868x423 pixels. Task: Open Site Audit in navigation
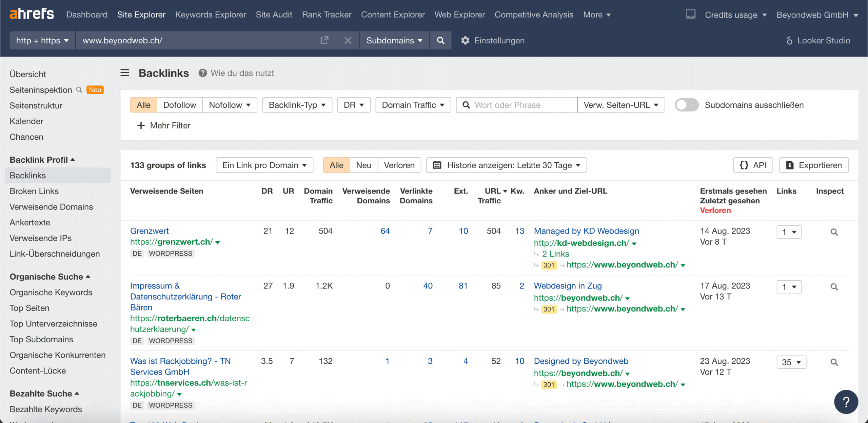274,15
